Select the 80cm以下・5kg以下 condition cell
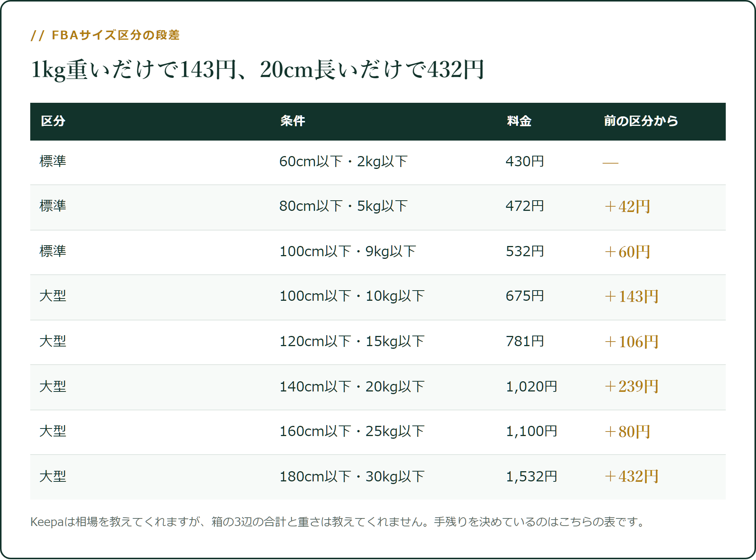756x560 pixels. point(343,206)
